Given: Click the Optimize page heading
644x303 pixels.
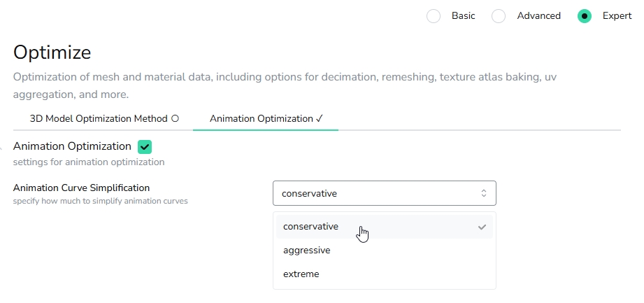Looking at the screenshot, I should pyautogui.click(x=52, y=52).
